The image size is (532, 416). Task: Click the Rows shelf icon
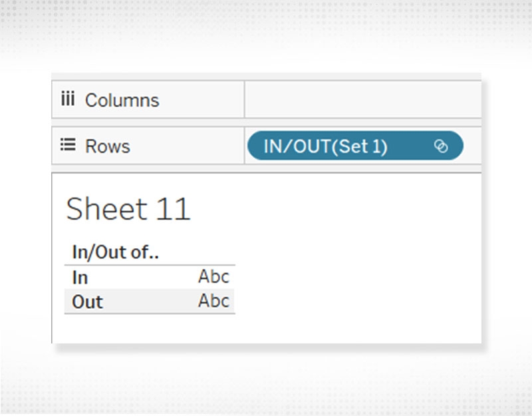coord(67,146)
